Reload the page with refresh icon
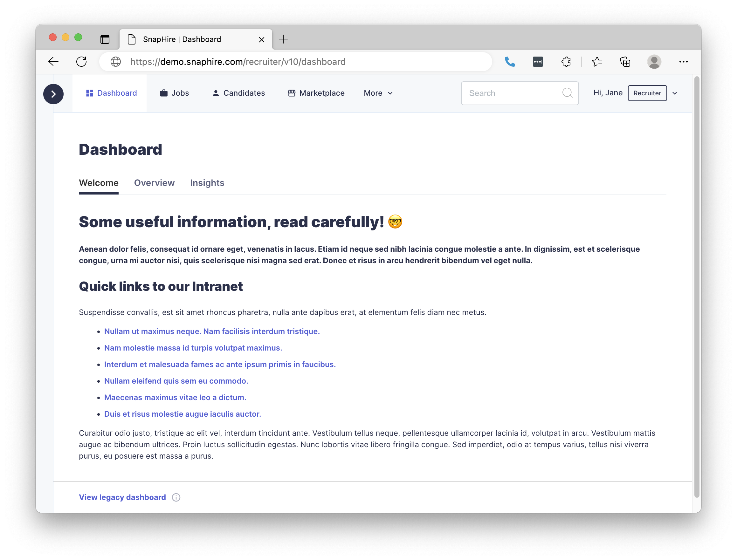Image resolution: width=737 pixels, height=560 pixels. pyautogui.click(x=81, y=62)
